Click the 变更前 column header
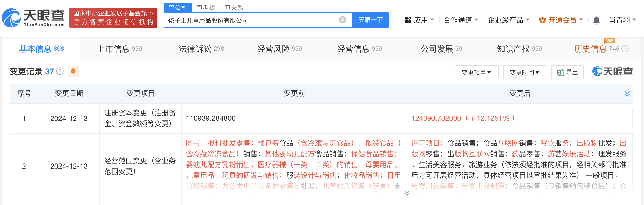Viewport: 644px width, 205px height. pos(294,94)
